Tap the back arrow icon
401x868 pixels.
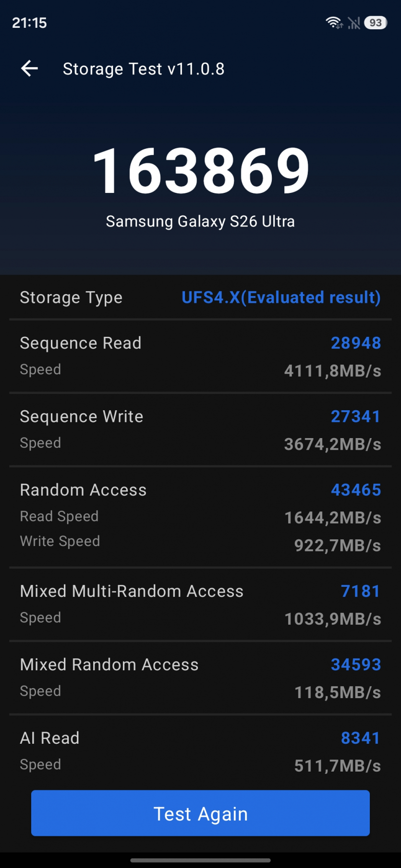point(29,69)
